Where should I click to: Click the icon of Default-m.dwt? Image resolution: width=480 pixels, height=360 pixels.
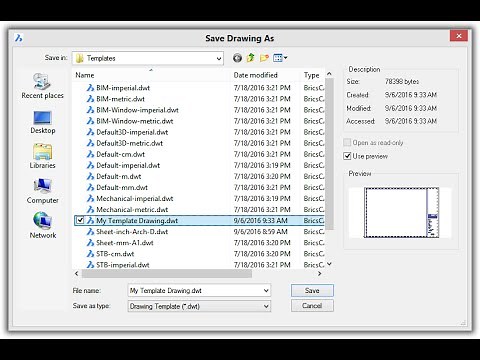[90, 176]
